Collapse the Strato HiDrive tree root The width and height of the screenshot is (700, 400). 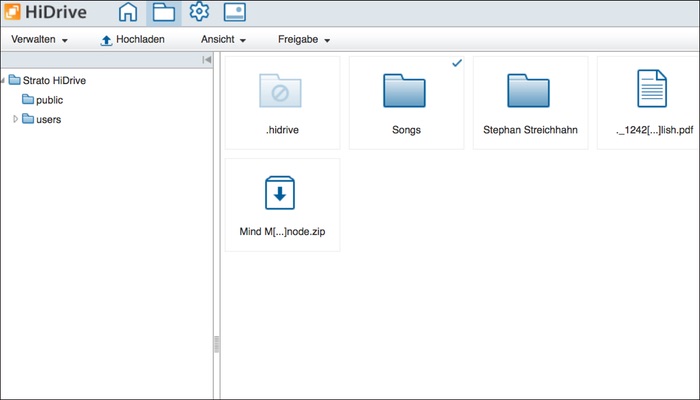(x=3, y=80)
